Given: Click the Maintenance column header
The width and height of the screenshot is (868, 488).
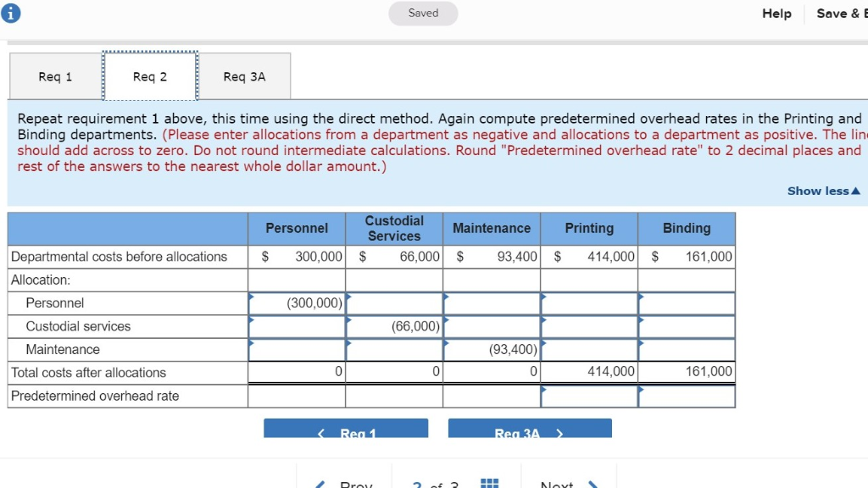Looking at the screenshot, I should click(x=492, y=229).
